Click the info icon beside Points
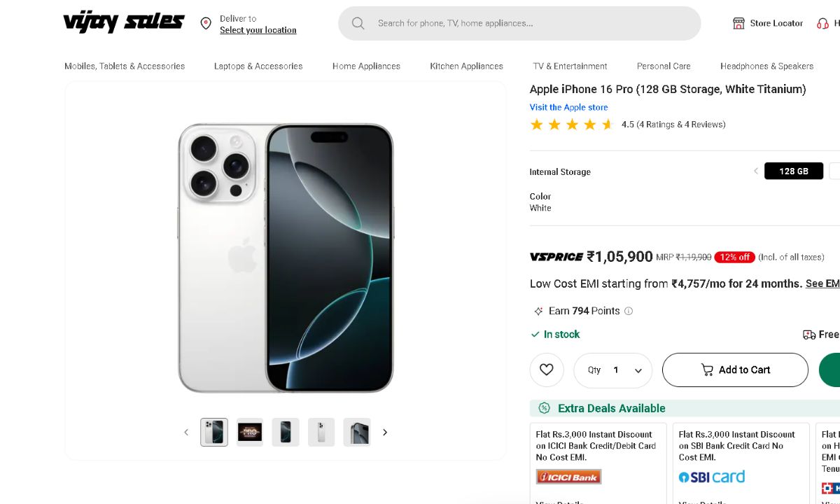The width and height of the screenshot is (840, 504). pos(629,311)
